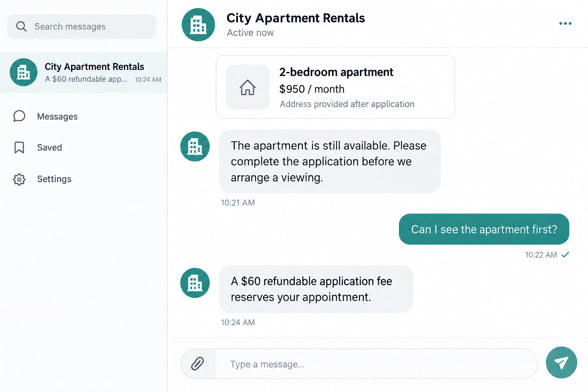Open the Saved section

[x=49, y=147]
